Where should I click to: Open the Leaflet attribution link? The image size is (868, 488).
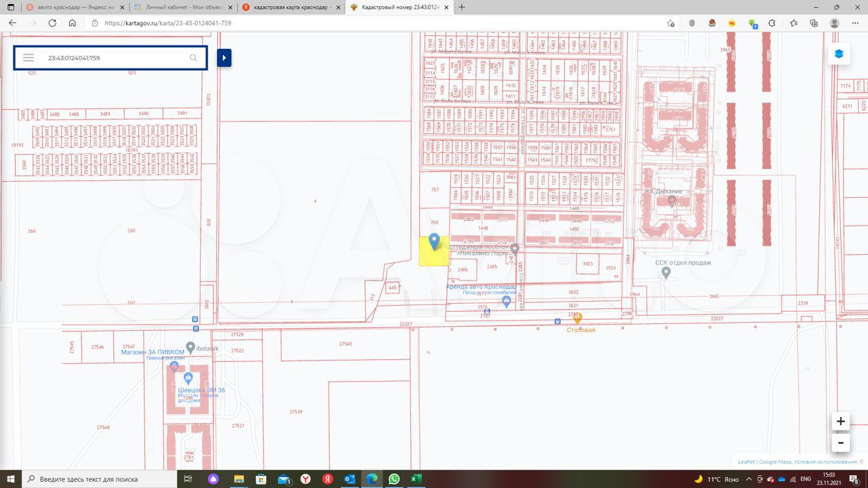(746, 462)
